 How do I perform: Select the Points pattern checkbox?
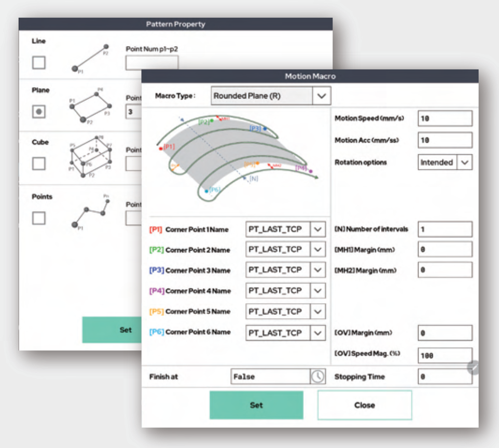pyautogui.click(x=39, y=218)
